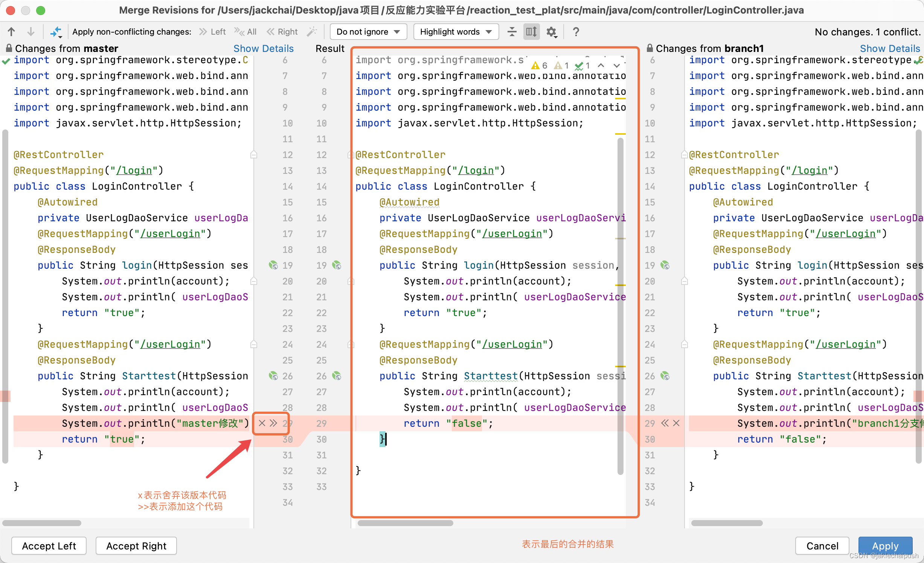
Task: Click collapse unchanged fragments icon
Action: [x=512, y=32]
